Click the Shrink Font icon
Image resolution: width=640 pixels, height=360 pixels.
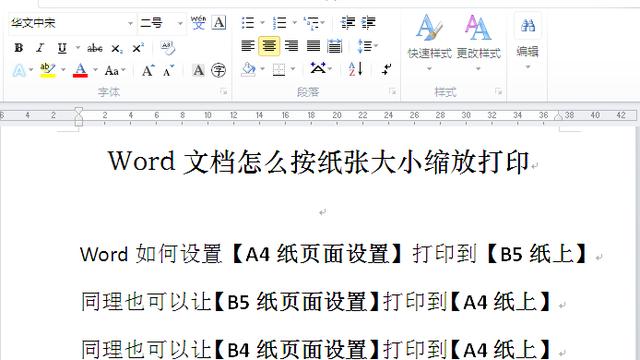pyautogui.click(x=168, y=71)
